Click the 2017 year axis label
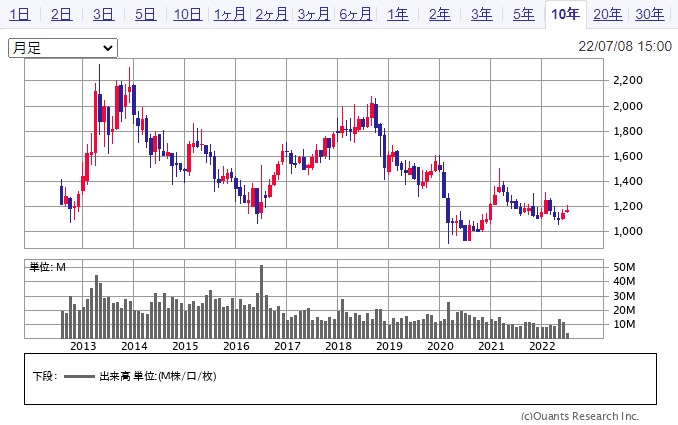 pos(287,346)
